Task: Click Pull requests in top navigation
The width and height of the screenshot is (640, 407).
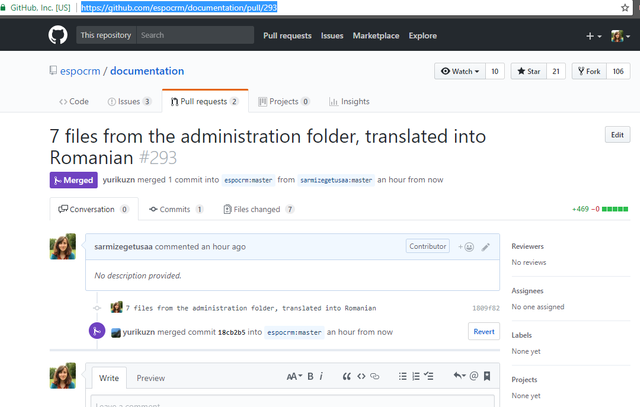Action: [287, 36]
